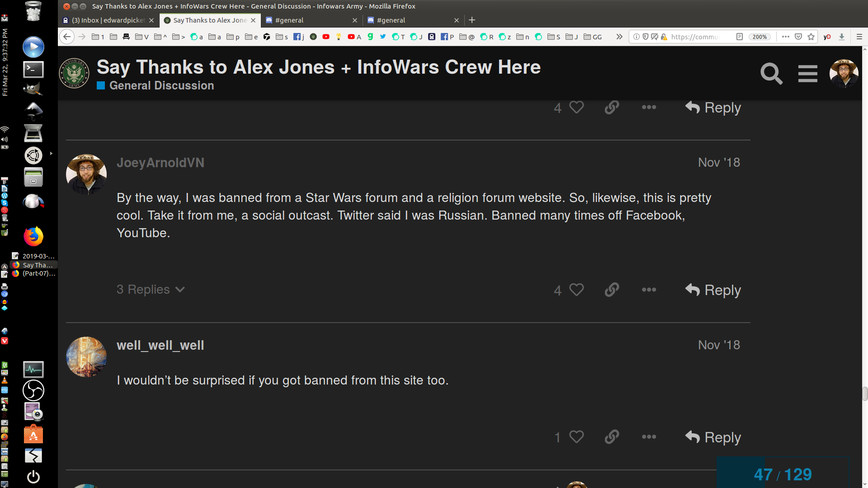
Task: Reply to well_well_well's post
Action: coord(713,437)
